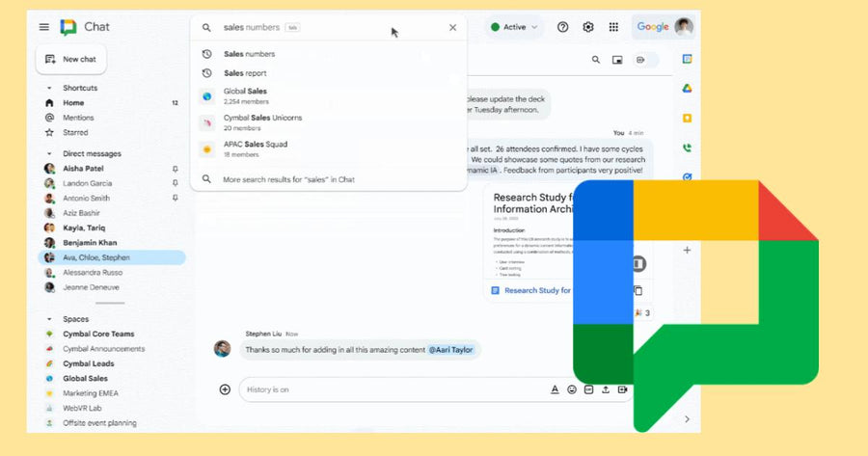Open Drive in side panel

687,89
